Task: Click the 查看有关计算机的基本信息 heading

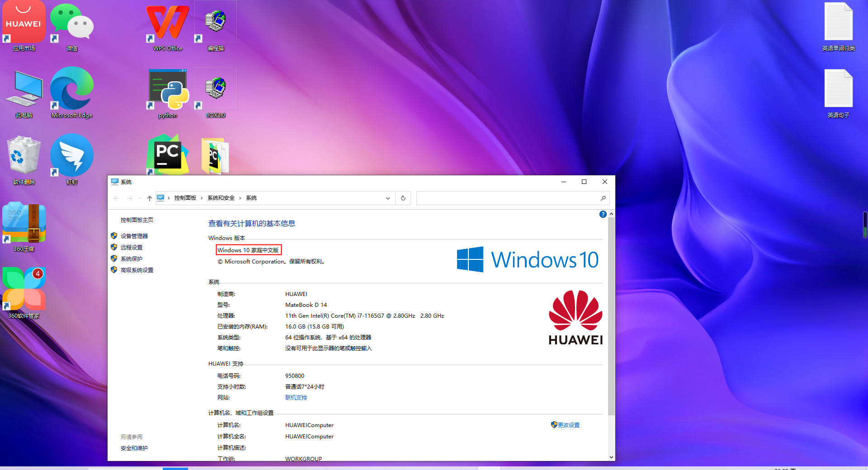Action: point(252,223)
